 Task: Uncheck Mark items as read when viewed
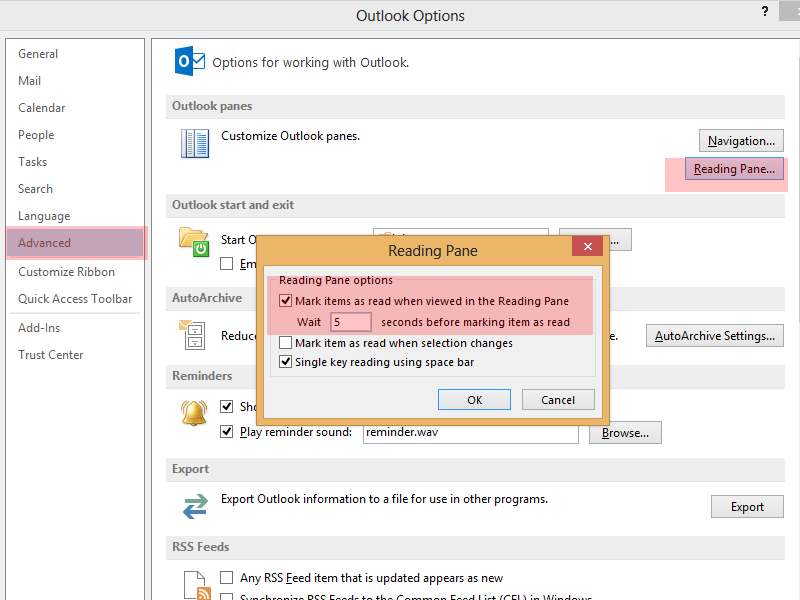[286, 301]
